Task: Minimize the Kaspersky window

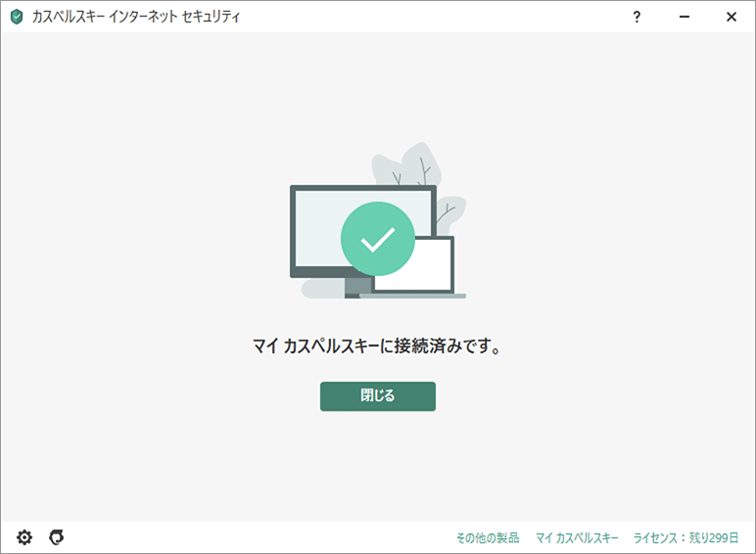Action: click(x=685, y=17)
